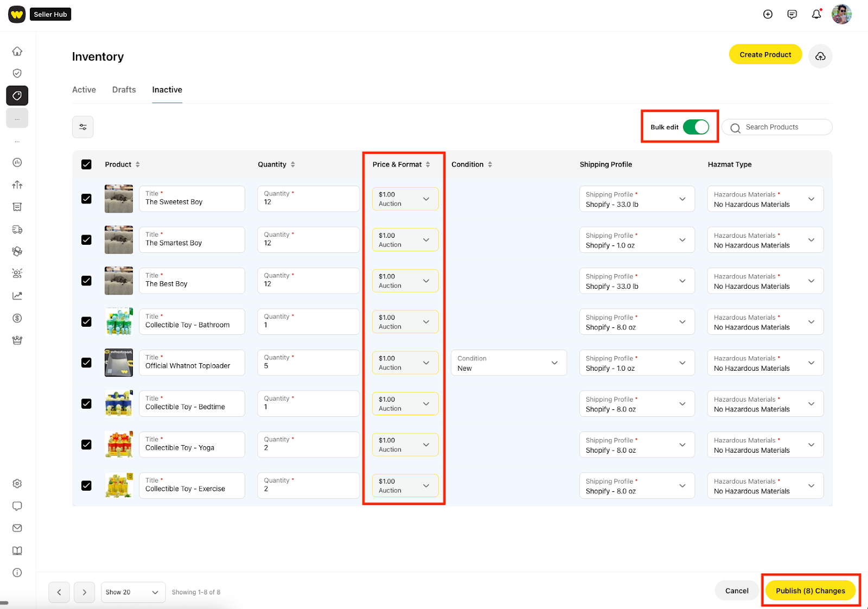The image size is (868, 609).
Task: Click the Create Product button
Action: click(x=765, y=55)
